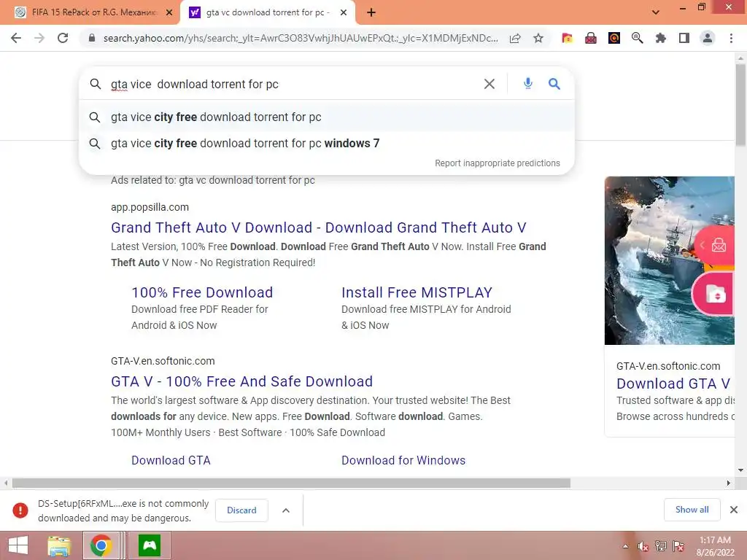The width and height of the screenshot is (747, 560).
Task: Click the Chrome taskbar icon
Action: [101, 545]
